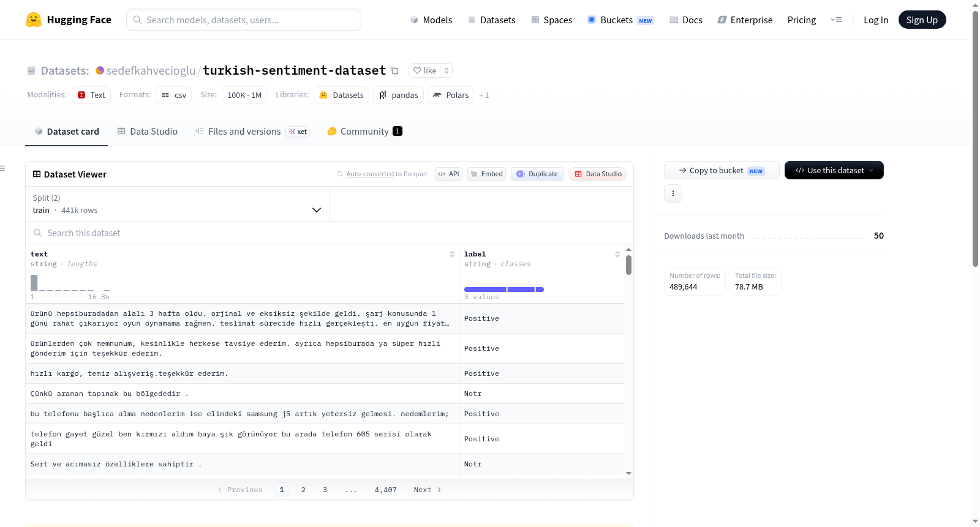Click the text lengths histogram bar

34,283
